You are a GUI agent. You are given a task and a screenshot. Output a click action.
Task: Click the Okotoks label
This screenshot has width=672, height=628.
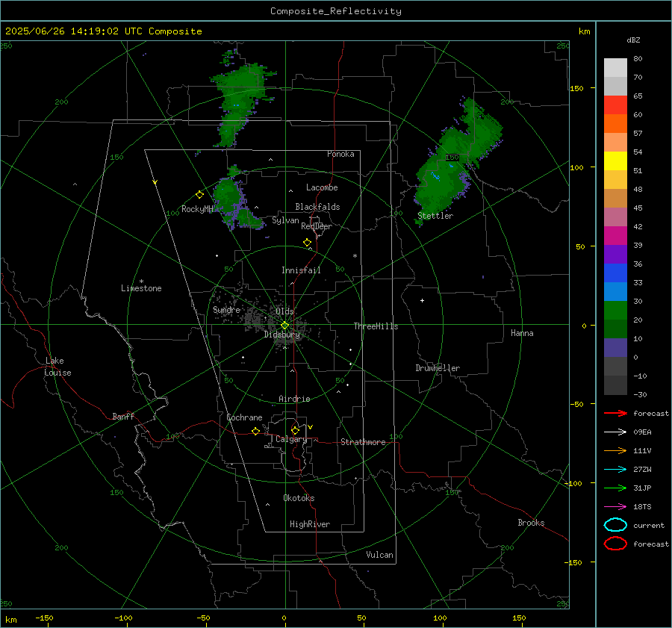coord(299,498)
